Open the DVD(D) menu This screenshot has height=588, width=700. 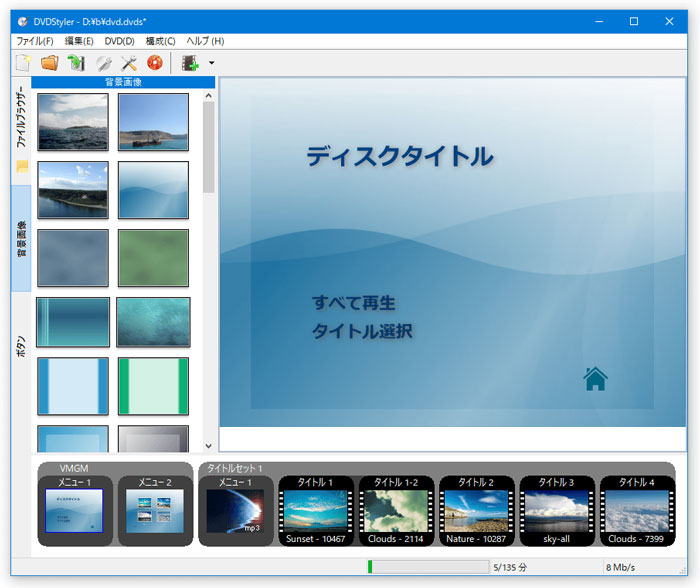119,41
